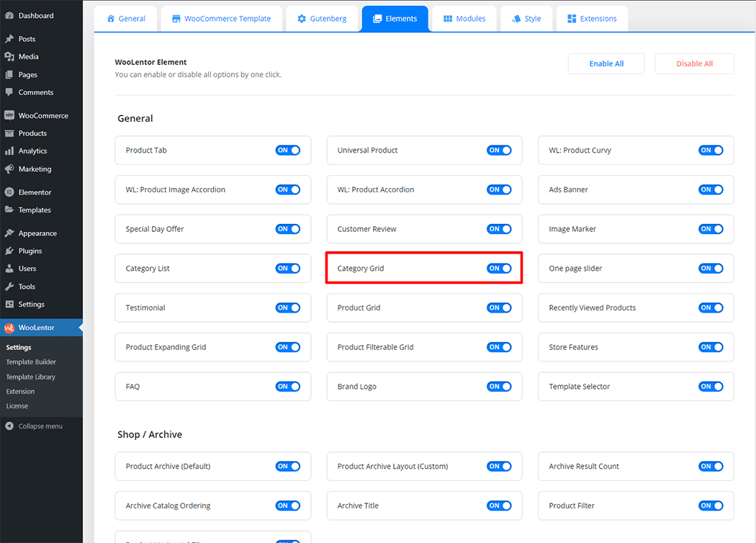Turn off the Product Tab switch
Image resolution: width=756 pixels, height=543 pixels.
[x=287, y=151]
